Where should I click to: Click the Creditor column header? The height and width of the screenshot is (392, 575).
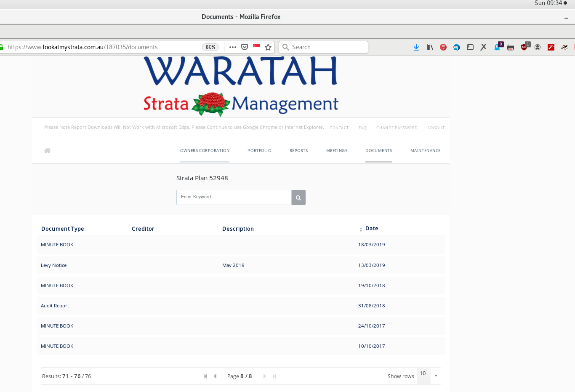(143, 229)
